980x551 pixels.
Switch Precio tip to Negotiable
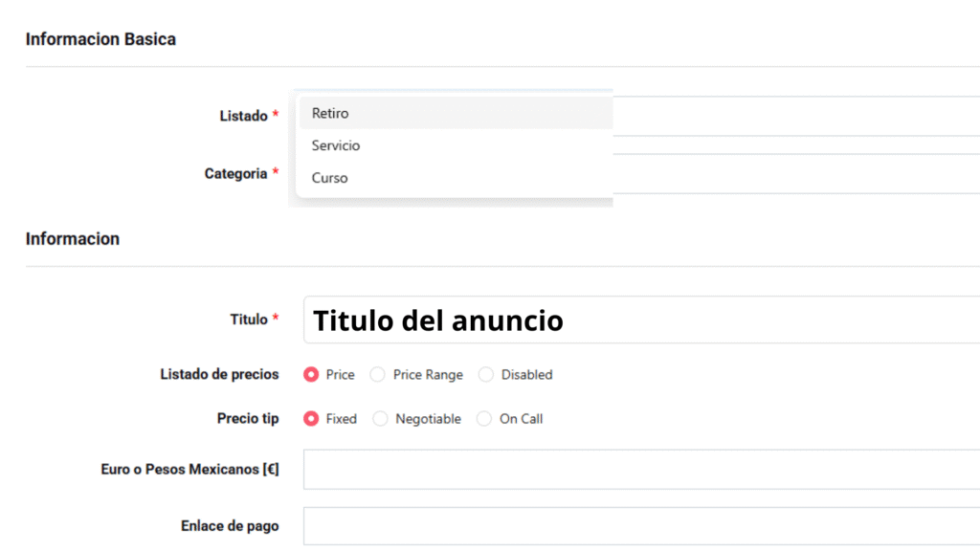coord(381,419)
